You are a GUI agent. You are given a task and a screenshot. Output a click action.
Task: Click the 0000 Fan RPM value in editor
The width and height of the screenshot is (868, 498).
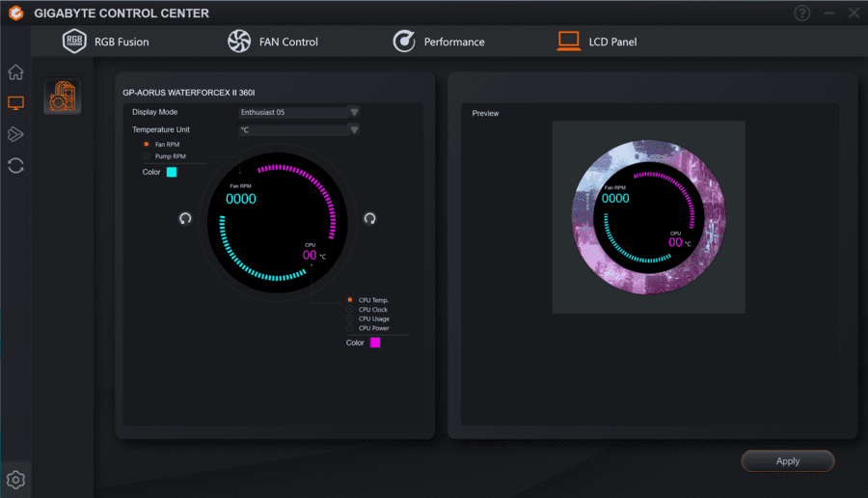tap(241, 199)
